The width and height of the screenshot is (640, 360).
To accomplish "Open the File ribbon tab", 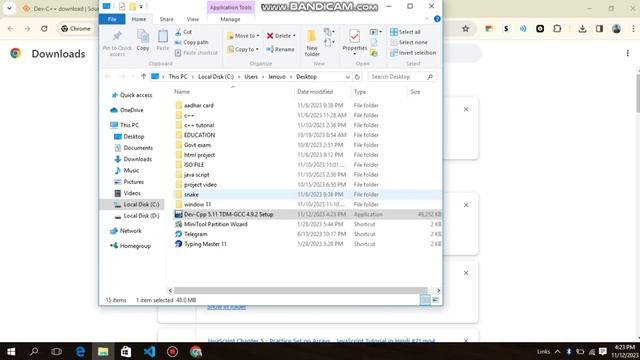I will [112, 19].
